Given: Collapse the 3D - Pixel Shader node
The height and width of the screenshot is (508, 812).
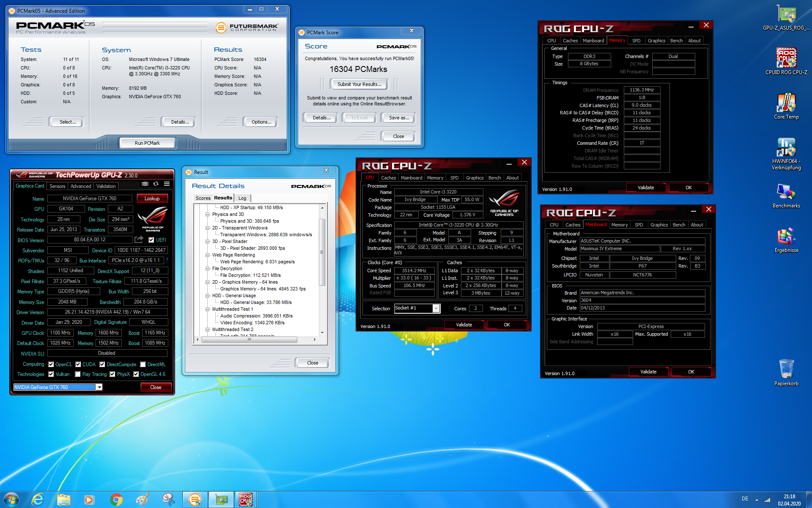Looking at the screenshot, I should tap(208, 241).
